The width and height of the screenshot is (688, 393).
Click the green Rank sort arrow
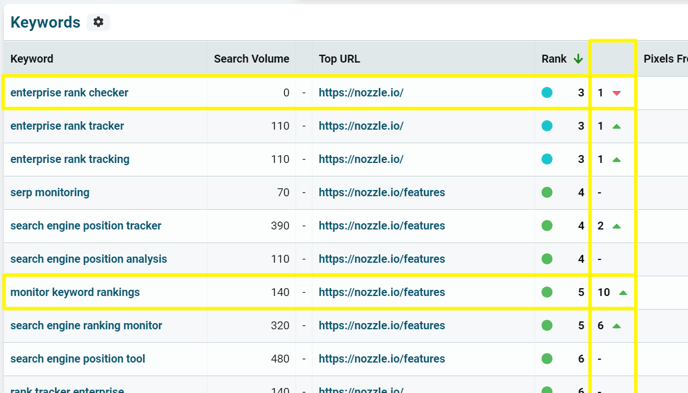pos(578,59)
